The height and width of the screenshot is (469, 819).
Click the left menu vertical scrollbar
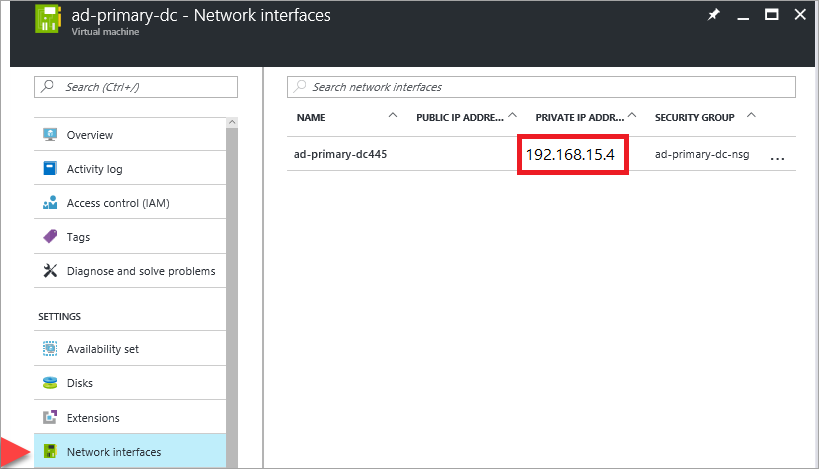pos(232,290)
